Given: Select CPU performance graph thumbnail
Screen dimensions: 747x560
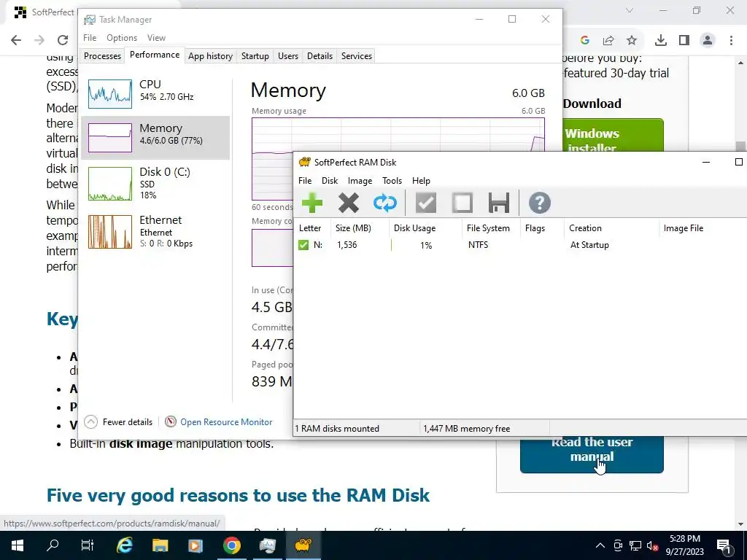Looking at the screenshot, I should pos(110,94).
